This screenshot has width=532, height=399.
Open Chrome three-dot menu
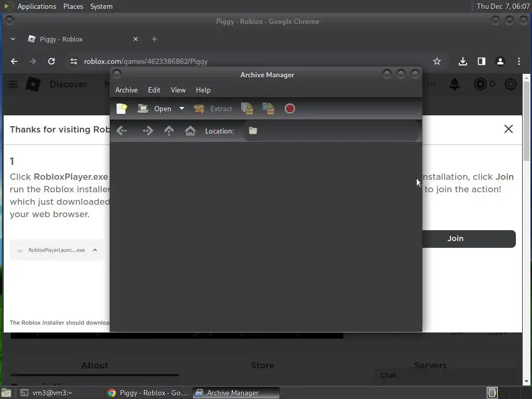pyautogui.click(x=519, y=61)
